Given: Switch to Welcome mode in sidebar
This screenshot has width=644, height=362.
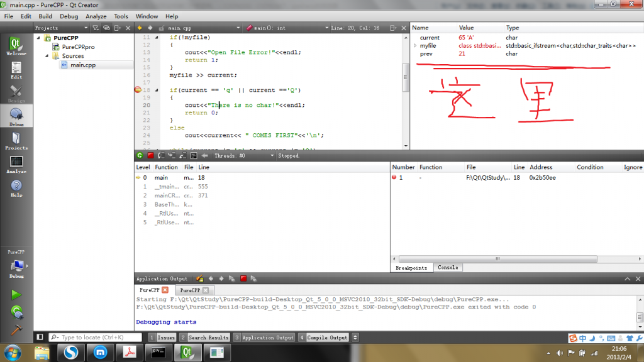Looking at the screenshot, I should [16, 47].
